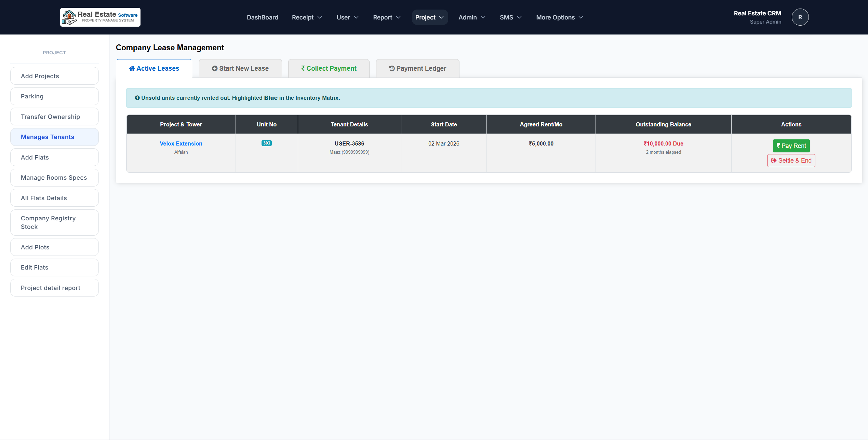The width and height of the screenshot is (868, 440).
Task: Open the Real Estate Software logo
Action: click(100, 17)
